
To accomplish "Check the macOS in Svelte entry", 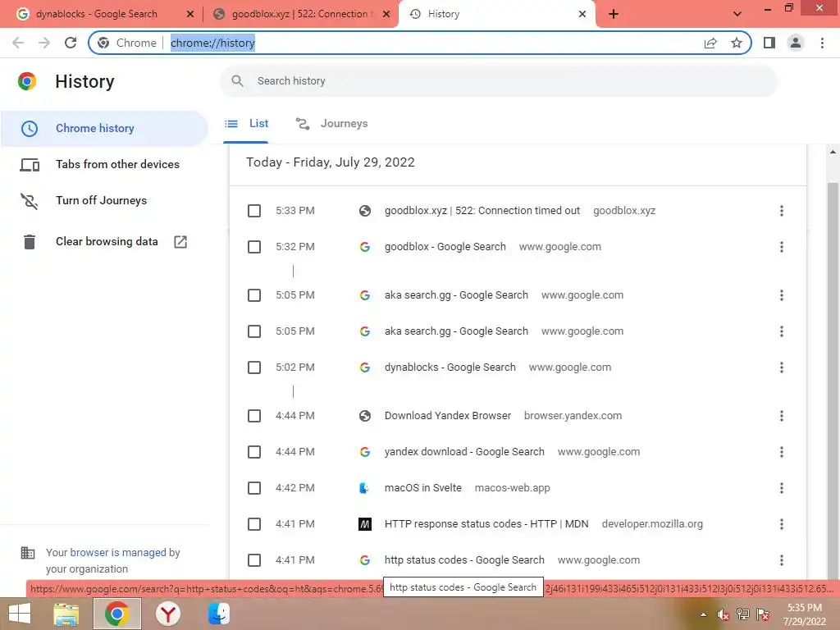I will tap(254, 488).
